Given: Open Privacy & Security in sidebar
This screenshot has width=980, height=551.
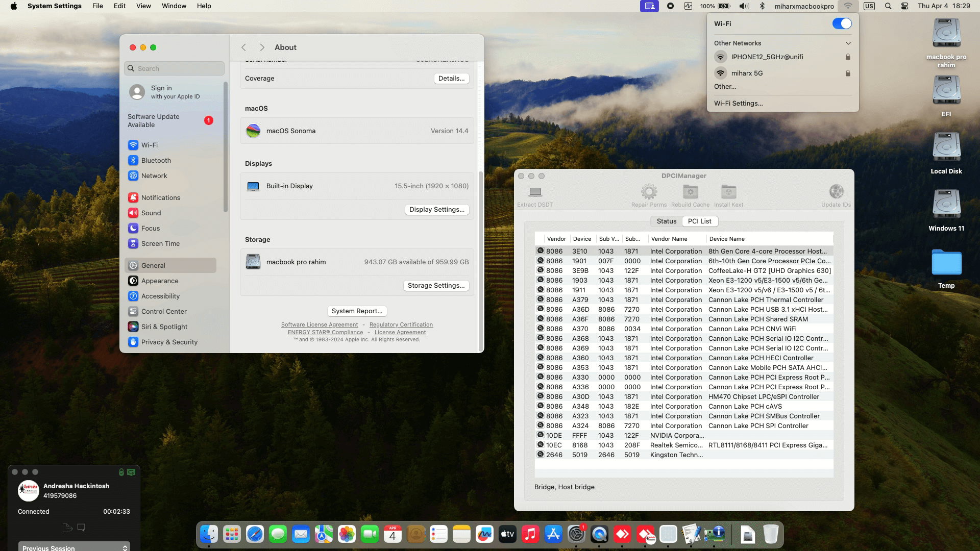Looking at the screenshot, I should click(169, 342).
